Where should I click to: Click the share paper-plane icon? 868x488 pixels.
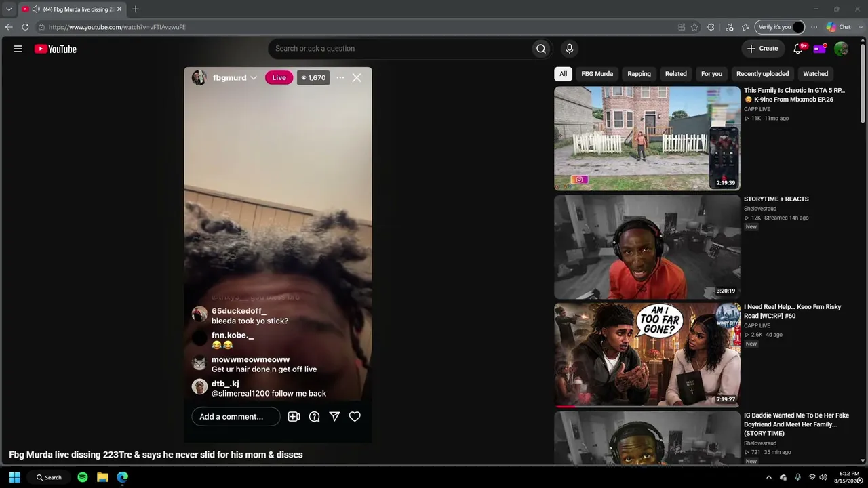coord(335,417)
